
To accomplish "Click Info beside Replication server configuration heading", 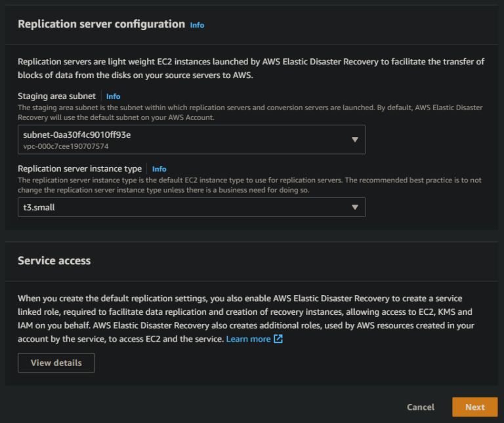I will click(x=197, y=25).
